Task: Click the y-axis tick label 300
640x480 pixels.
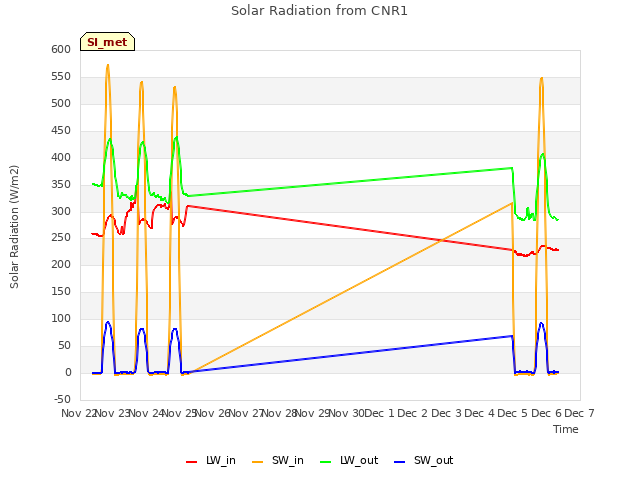Action: [x=61, y=211]
